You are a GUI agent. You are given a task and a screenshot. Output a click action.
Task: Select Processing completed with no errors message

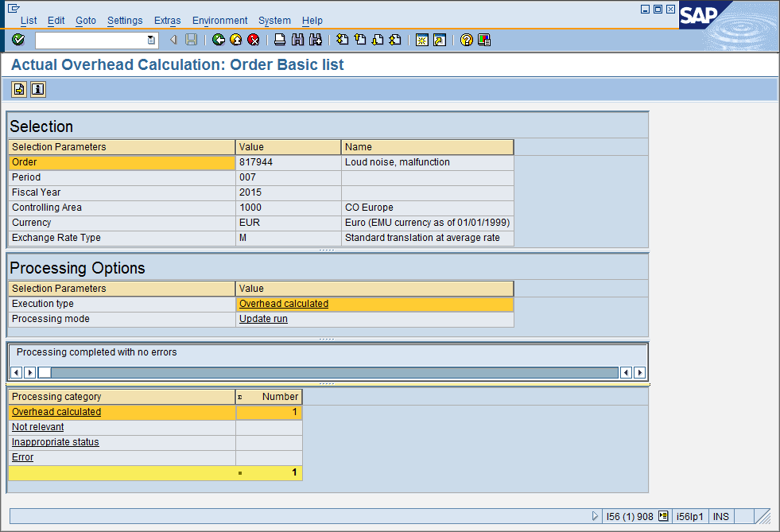(x=96, y=351)
